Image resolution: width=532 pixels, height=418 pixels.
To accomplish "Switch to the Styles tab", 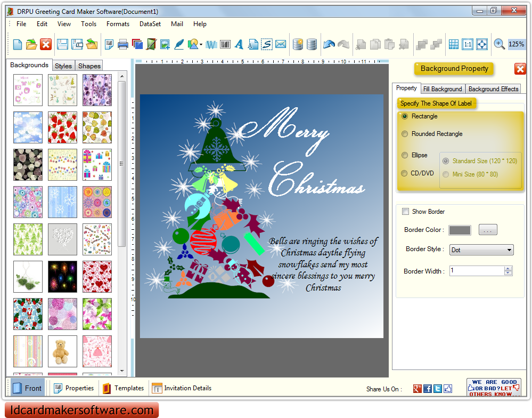I will pos(63,66).
